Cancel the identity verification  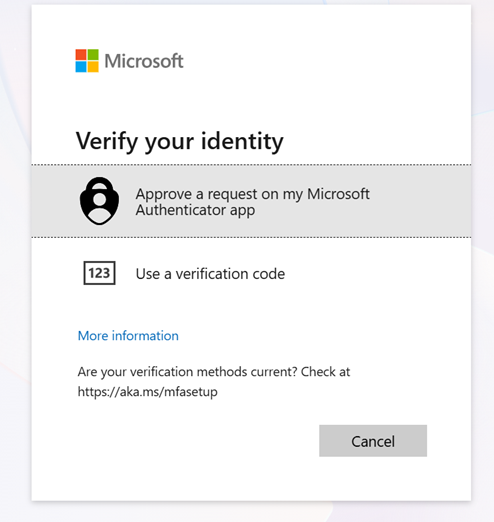(x=373, y=441)
